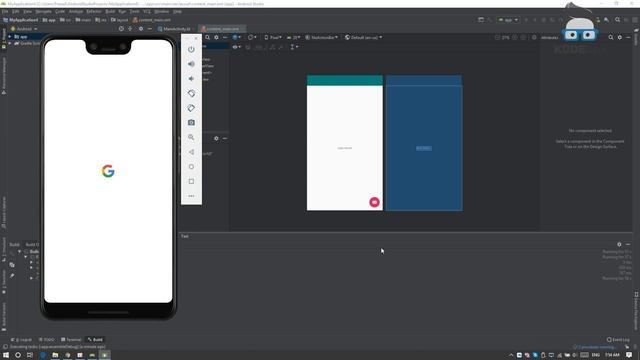The image size is (640, 360).
Task: Close the emulator toolbar window
Action: pyautogui.click(x=196, y=38)
